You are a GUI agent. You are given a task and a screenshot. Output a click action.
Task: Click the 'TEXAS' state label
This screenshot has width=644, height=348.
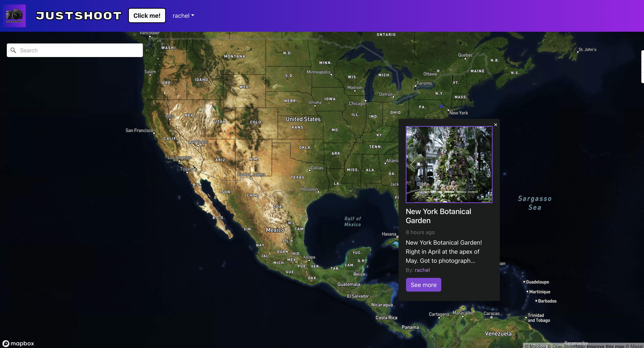pos(297,177)
